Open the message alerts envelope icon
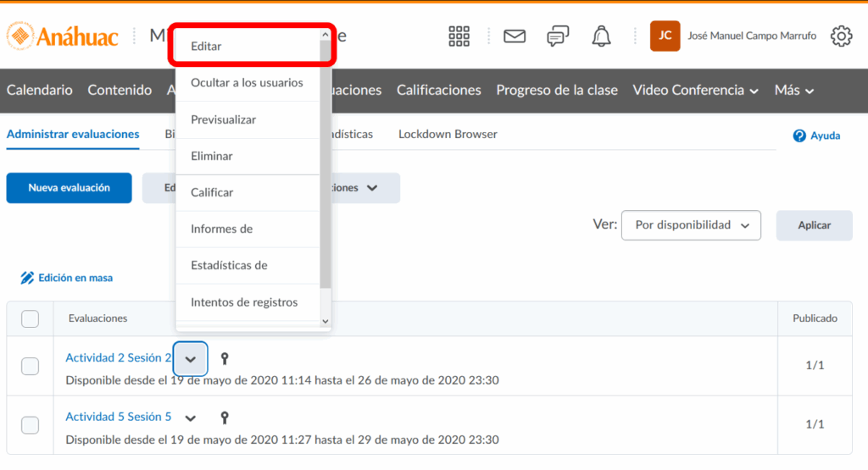Screen dimensions: 868x470 pos(515,36)
